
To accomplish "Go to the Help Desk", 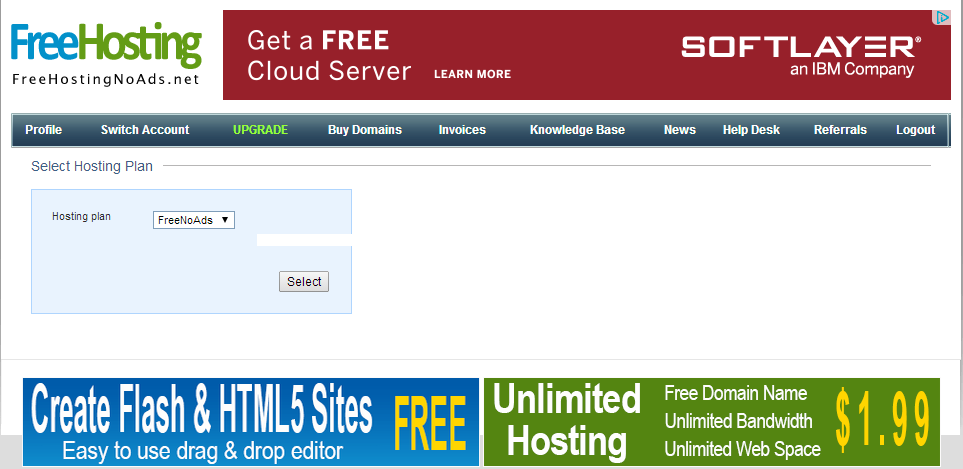I will coord(751,130).
